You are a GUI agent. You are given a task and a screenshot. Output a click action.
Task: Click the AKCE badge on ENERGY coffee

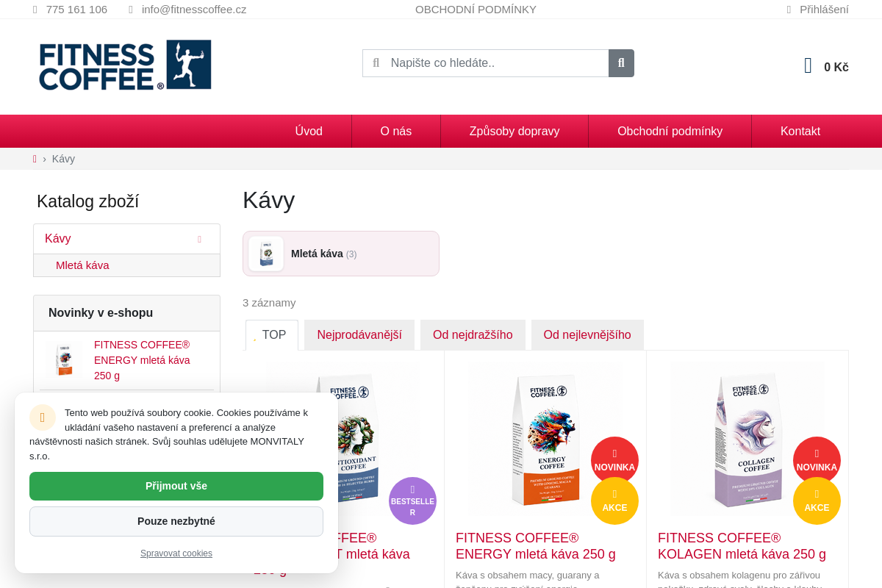[x=614, y=501]
